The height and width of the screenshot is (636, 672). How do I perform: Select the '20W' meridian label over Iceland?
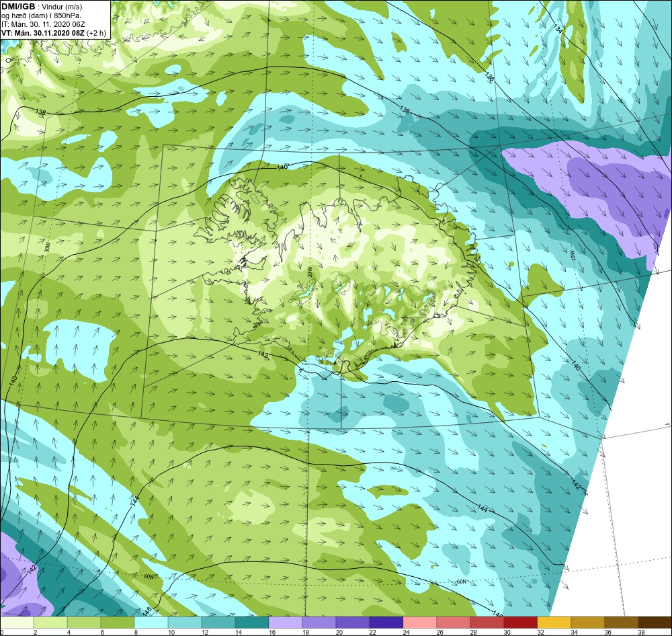309,271
